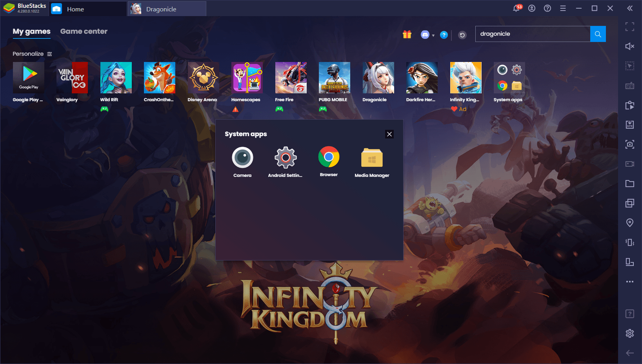This screenshot has width=642, height=364.
Task: Launch the Google Play Store app
Action: pyautogui.click(x=29, y=78)
